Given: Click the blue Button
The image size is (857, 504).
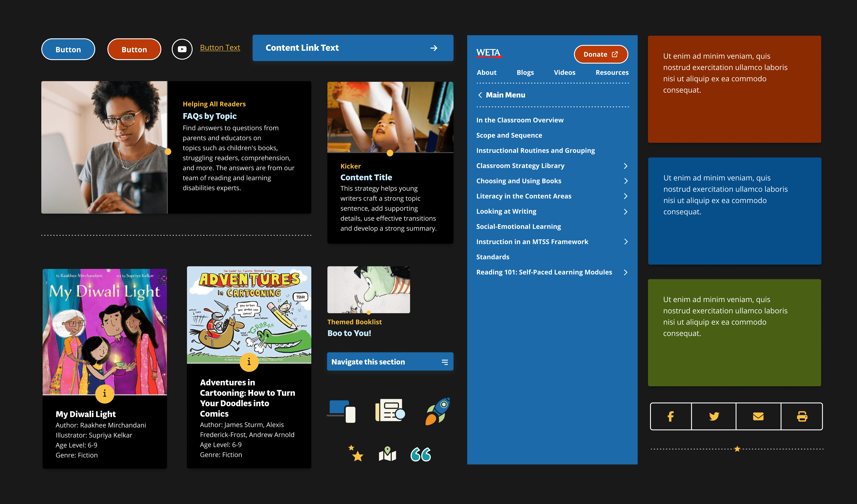Looking at the screenshot, I should click(x=68, y=49).
